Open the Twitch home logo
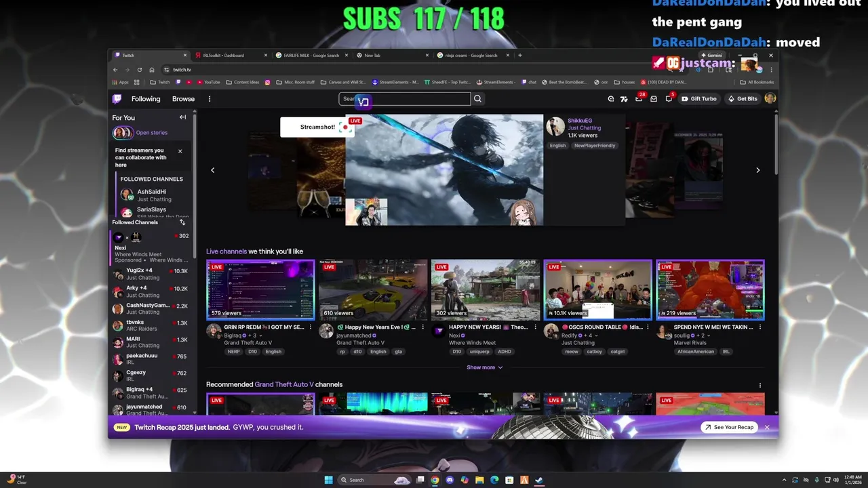Screen dimensions: 868x488 117,99
